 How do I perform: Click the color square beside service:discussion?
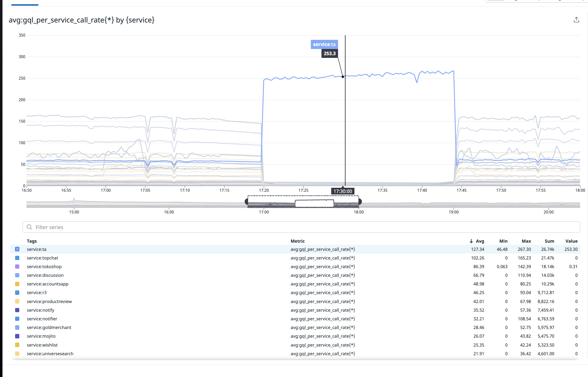tap(17, 275)
